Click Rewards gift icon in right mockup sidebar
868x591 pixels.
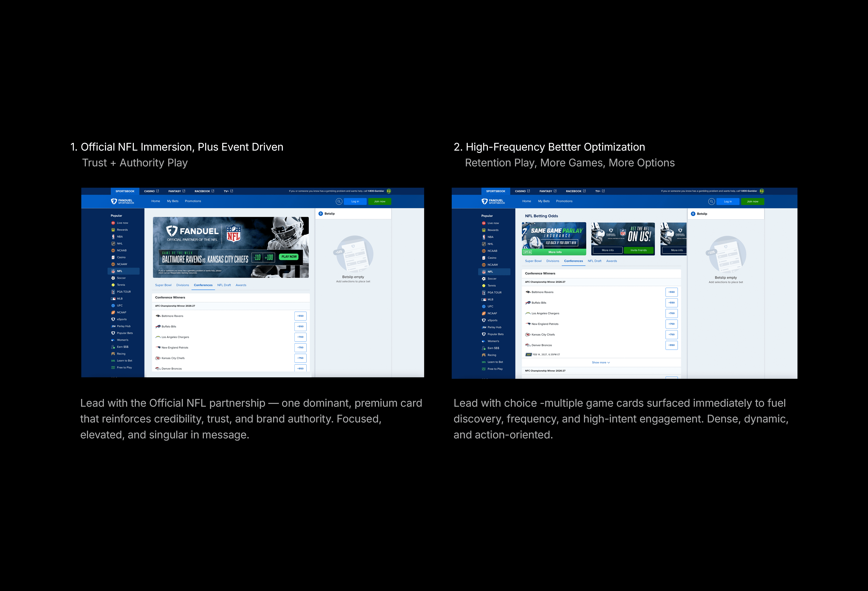[484, 230]
